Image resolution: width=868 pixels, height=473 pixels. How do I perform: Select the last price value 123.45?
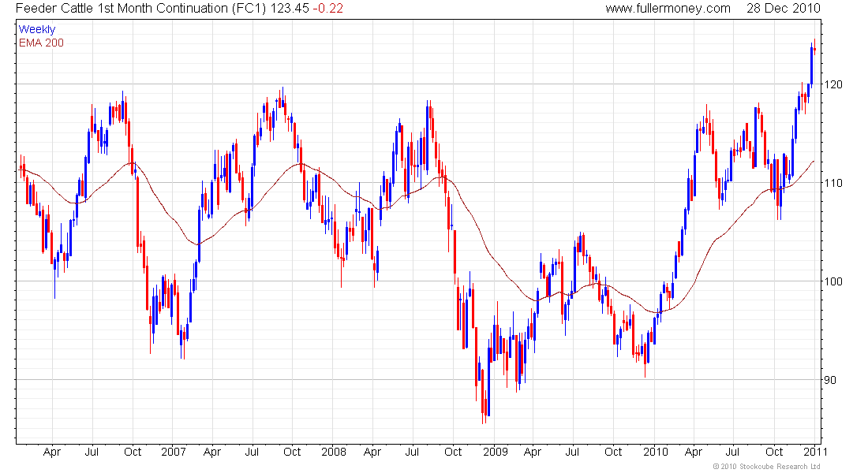click(289, 9)
